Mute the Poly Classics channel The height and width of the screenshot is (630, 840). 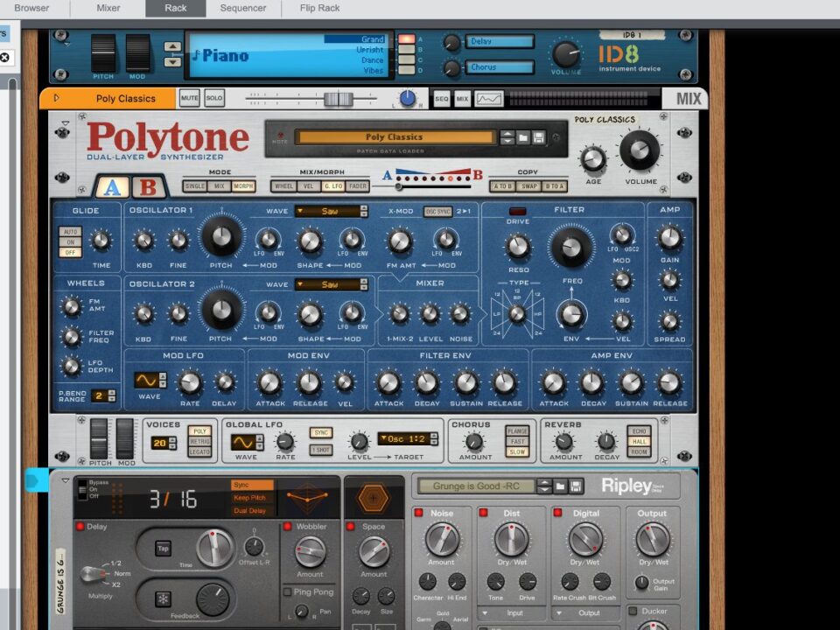190,99
